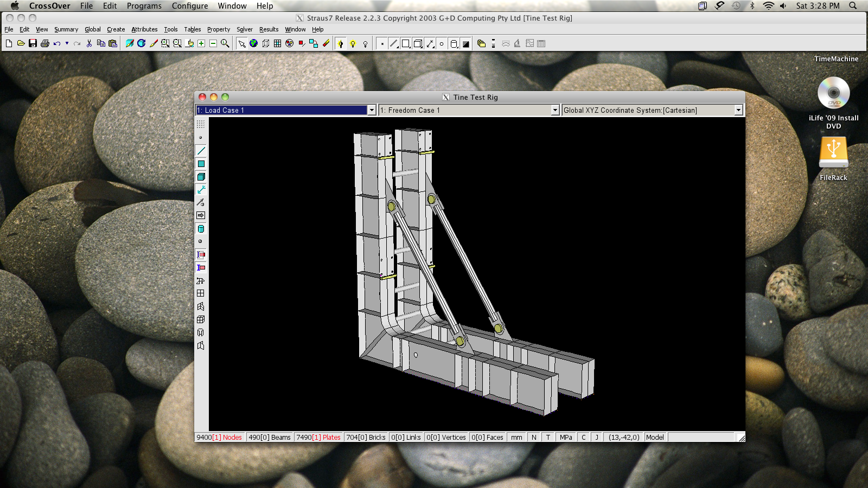Open the Results menu
This screenshot has height=488, width=868.
pos(269,29)
